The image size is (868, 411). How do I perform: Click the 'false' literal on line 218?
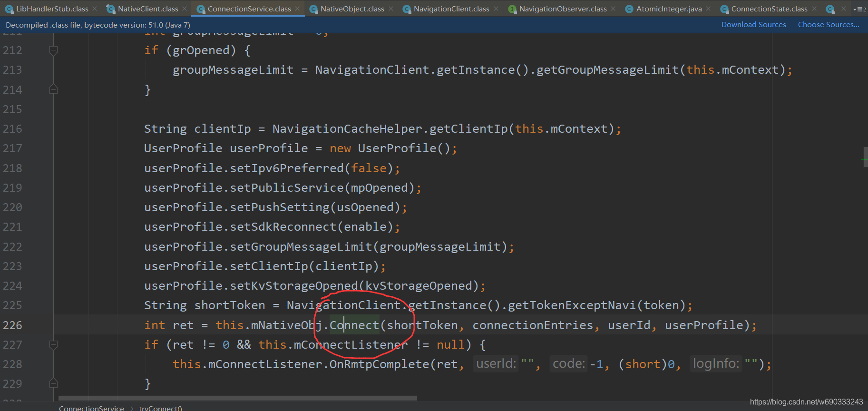point(369,168)
